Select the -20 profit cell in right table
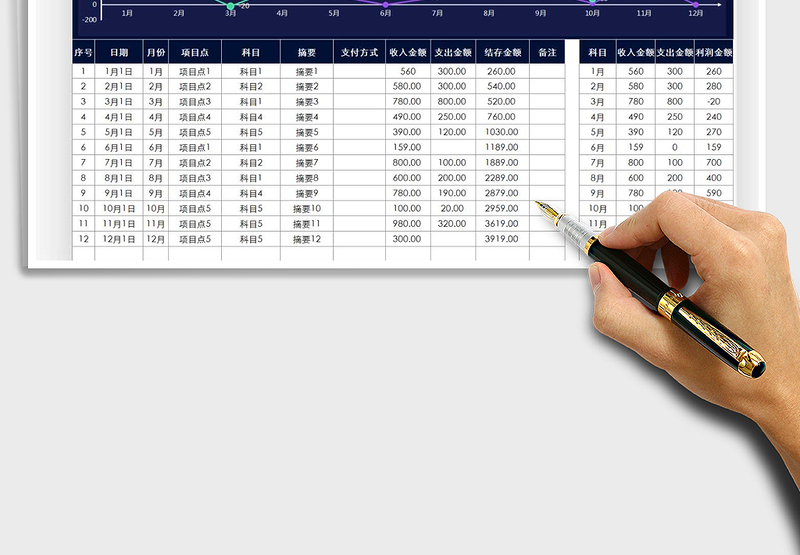 click(x=713, y=102)
